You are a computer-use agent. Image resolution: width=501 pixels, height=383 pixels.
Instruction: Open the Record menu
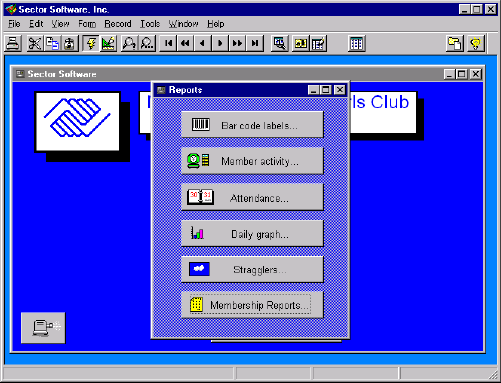pyautogui.click(x=118, y=24)
